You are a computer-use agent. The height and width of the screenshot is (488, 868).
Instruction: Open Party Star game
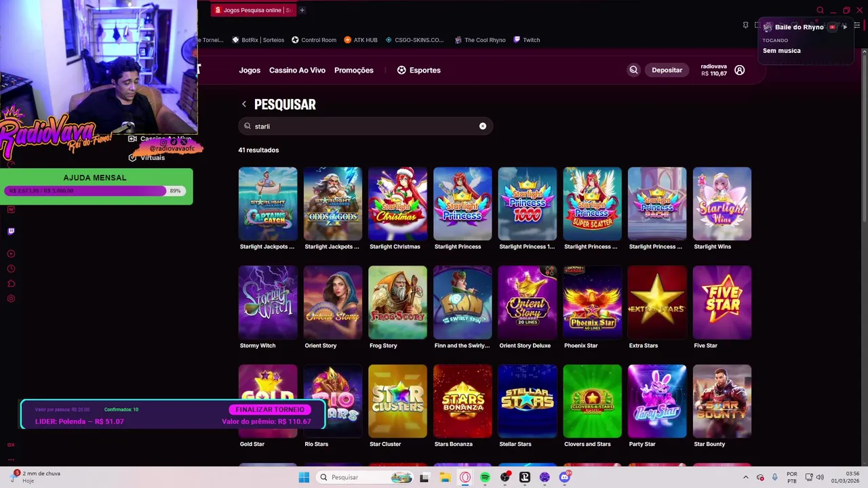pyautogui.click(x=657, y=401)
